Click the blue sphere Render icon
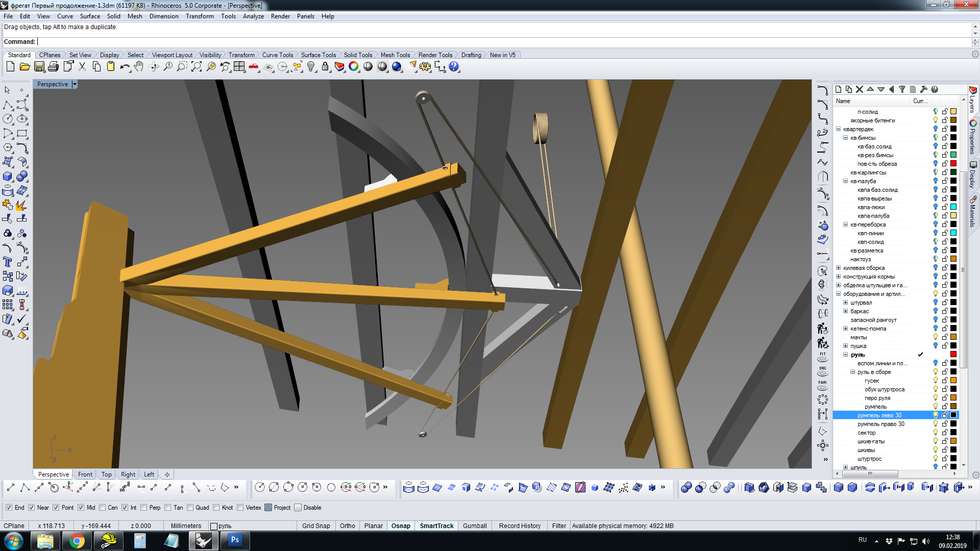Image resolution: width=980 pixels, height=551 pixels. pos(397,67)
